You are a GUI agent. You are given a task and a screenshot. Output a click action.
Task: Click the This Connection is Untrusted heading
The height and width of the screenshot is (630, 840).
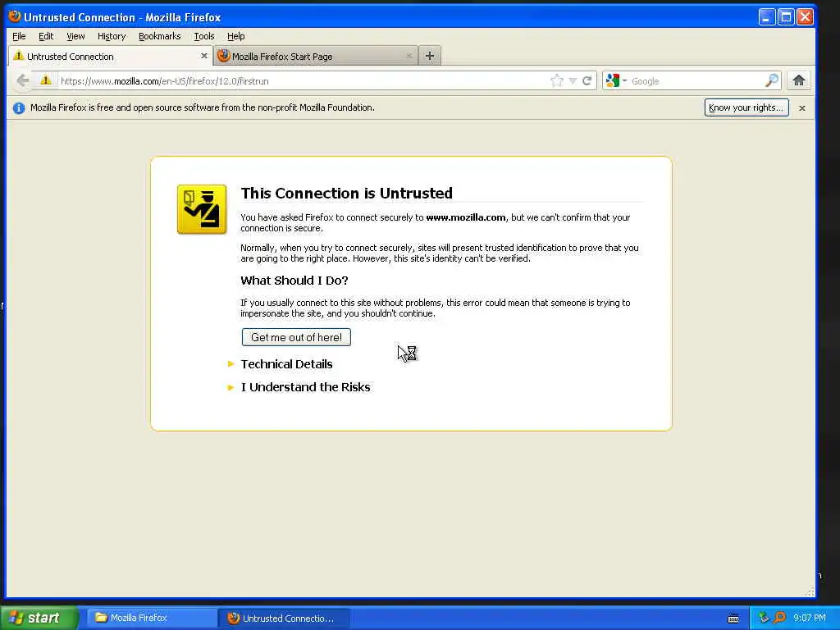[x=347, y=193]
